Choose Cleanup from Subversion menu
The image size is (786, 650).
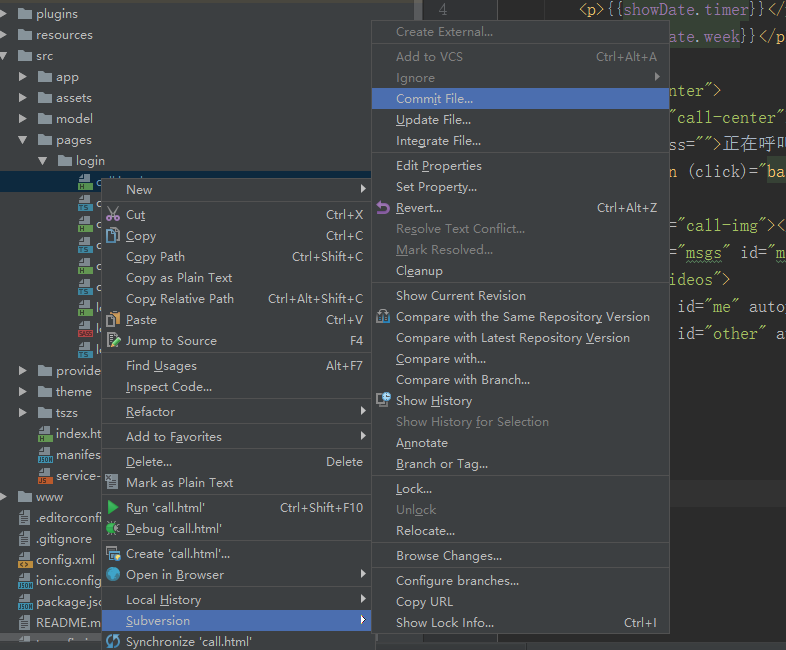(520, 271)
